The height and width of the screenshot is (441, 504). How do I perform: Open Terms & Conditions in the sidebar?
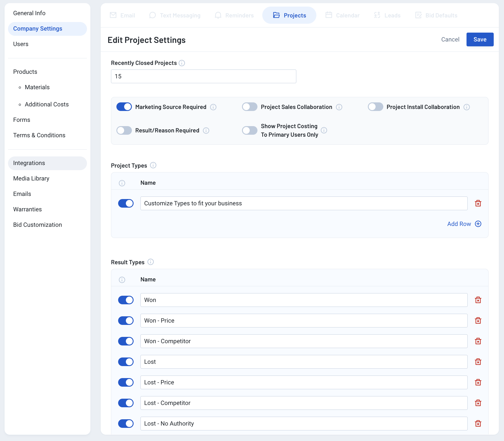click(x=39, y=135)
